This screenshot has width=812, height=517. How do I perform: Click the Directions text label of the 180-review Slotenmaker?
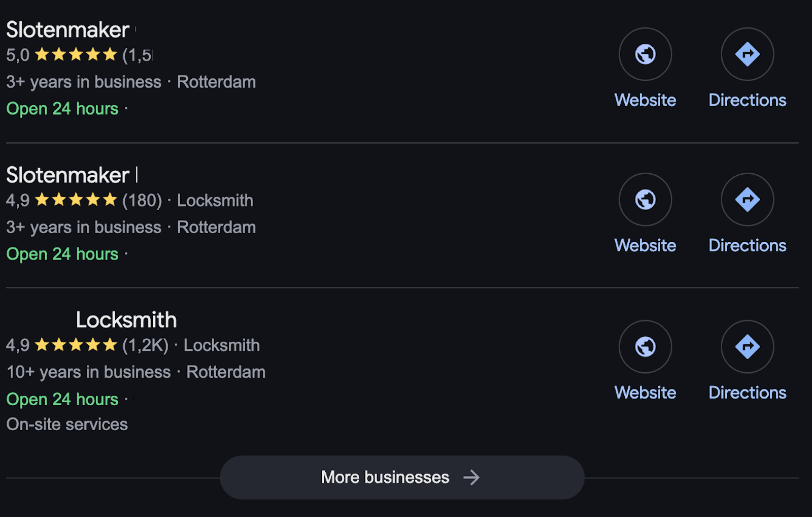point(747,245)
